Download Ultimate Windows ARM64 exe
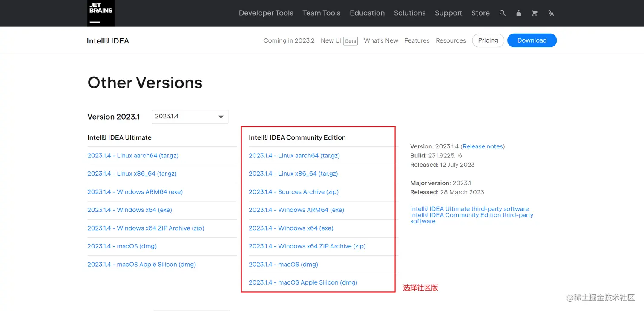 point(135,192)
